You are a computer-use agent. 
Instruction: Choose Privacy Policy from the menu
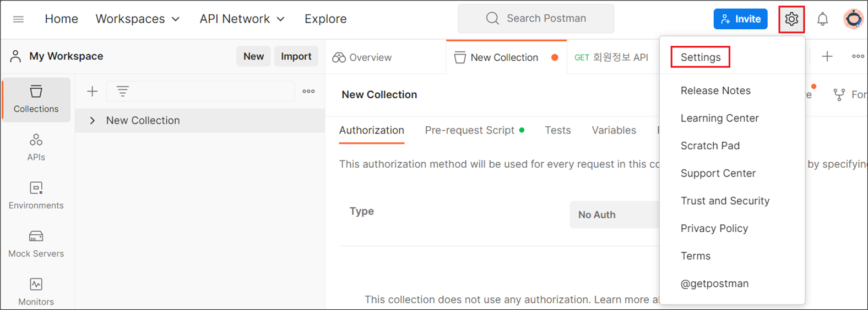pos(714,228)
